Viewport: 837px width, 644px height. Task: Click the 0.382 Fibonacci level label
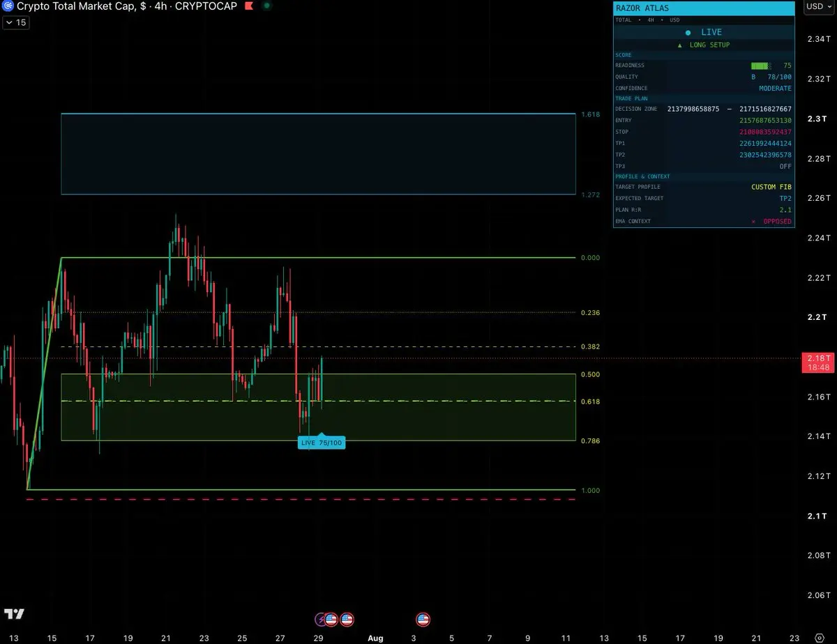coord(590,346)
